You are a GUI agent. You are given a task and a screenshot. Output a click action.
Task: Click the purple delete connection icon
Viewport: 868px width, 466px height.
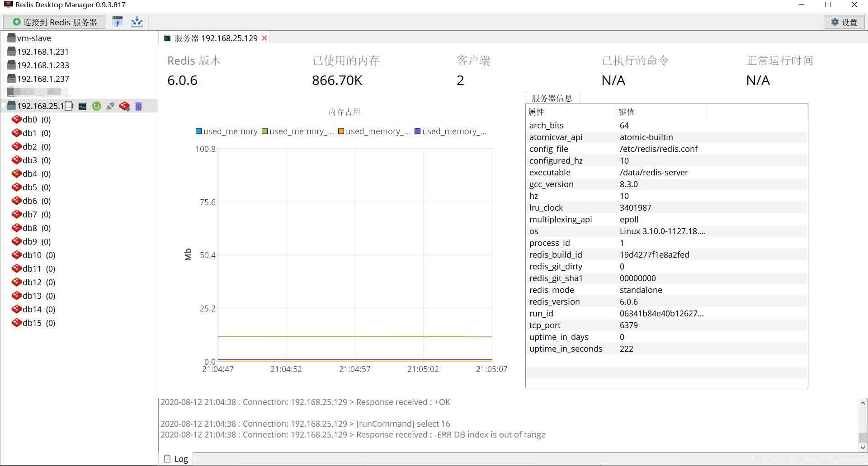(x=138, y=106)
